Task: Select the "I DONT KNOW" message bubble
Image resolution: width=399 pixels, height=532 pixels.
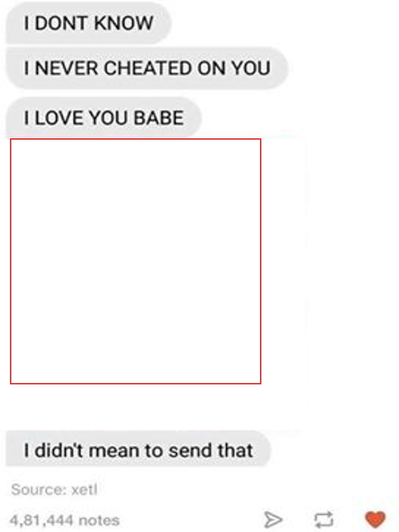Action: click(88, 23)
